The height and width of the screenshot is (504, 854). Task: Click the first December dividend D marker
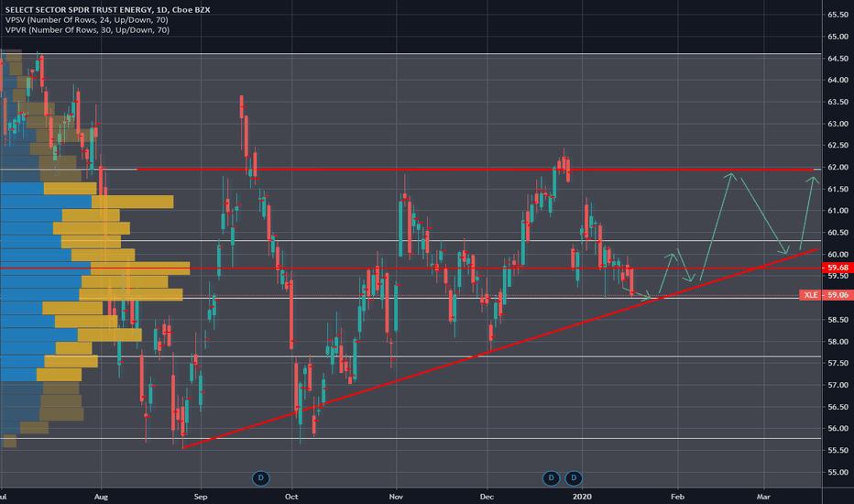click(552, 478)
